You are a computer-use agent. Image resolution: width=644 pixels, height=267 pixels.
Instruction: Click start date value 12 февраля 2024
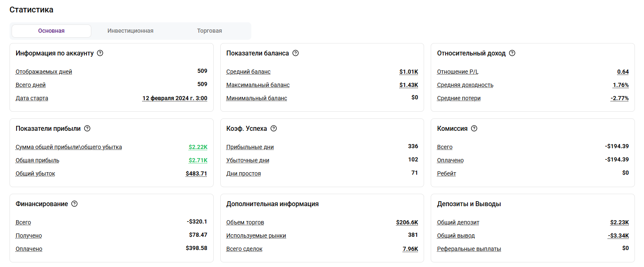[175, 98]
